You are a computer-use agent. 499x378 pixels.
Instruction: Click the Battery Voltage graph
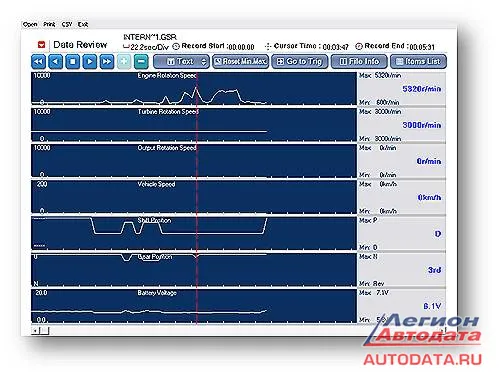click(194, 306)
